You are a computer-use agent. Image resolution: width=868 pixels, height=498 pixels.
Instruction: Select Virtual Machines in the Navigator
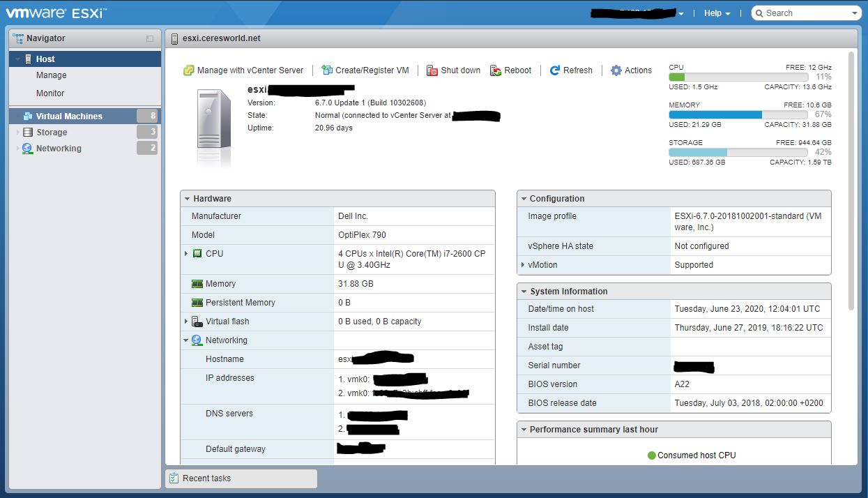68,116
